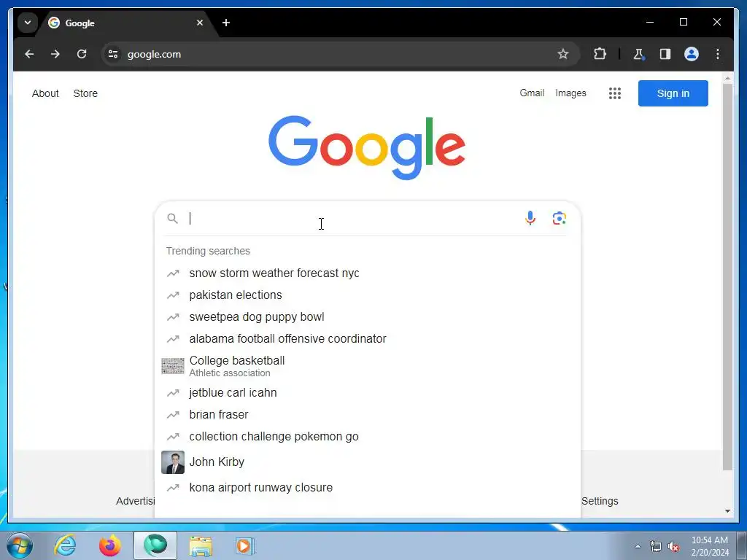Open the Windows Start button
Image resolution: width=747 pixels, height=560 pixels.
(19, 545)
